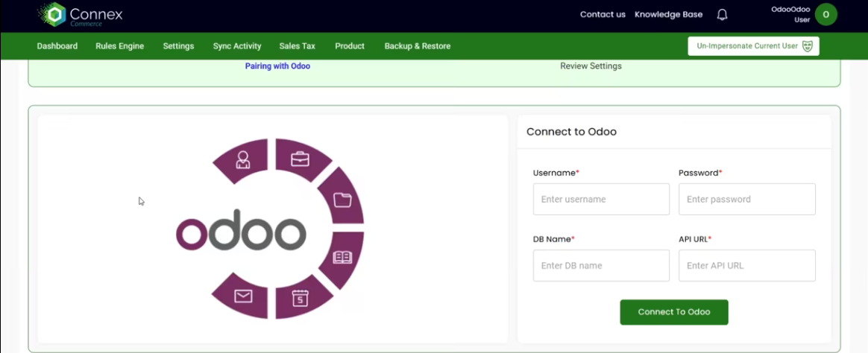The image size is (868, 353).
Task: Click the OdooOdoo User name text
Action: [790, 14]
